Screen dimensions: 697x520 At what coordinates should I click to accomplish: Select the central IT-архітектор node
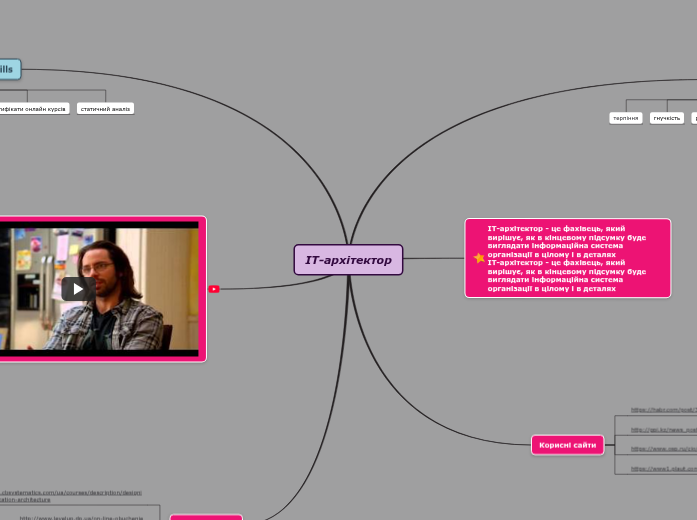pos(348,260)
